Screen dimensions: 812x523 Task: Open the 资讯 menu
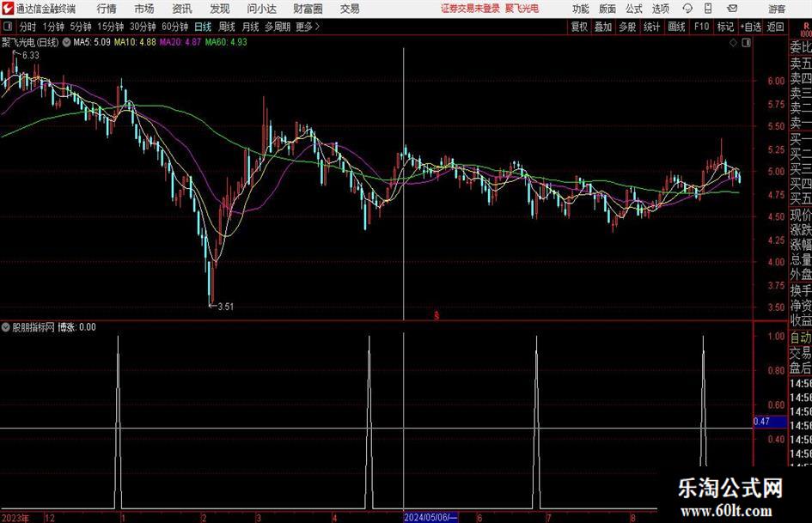point(182,9)
